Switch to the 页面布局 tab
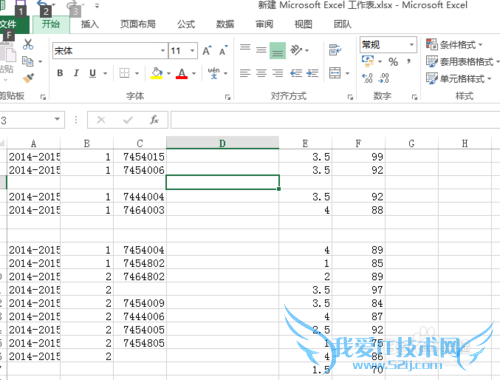This screenshot has width=500, height=380. tap(138, 24)
